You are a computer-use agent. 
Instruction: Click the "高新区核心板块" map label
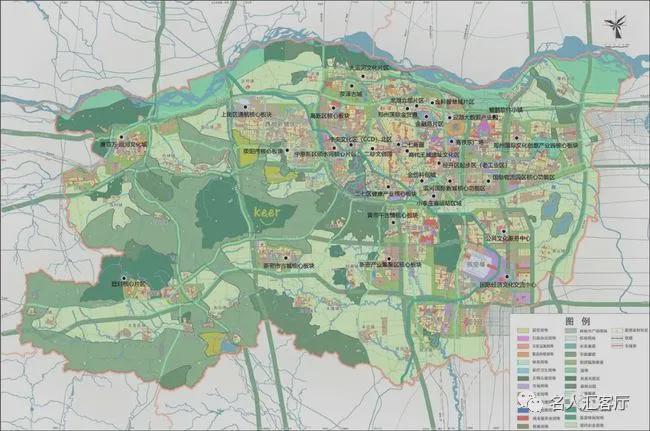(x=330, y=116)
